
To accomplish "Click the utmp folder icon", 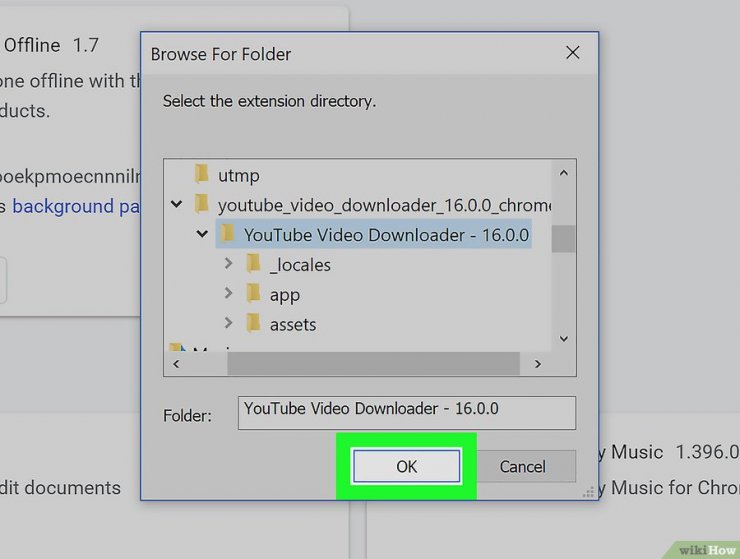I will pos(202,174).
